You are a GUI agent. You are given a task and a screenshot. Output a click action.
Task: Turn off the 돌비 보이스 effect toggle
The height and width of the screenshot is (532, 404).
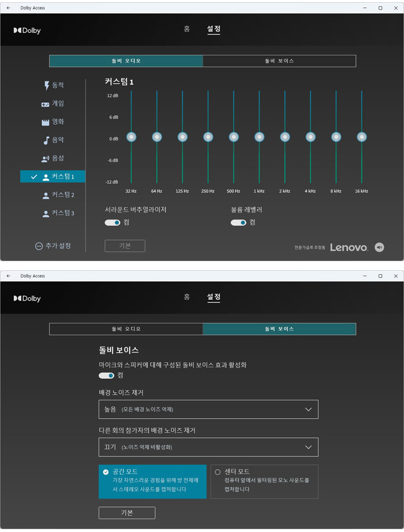[106, 375]
